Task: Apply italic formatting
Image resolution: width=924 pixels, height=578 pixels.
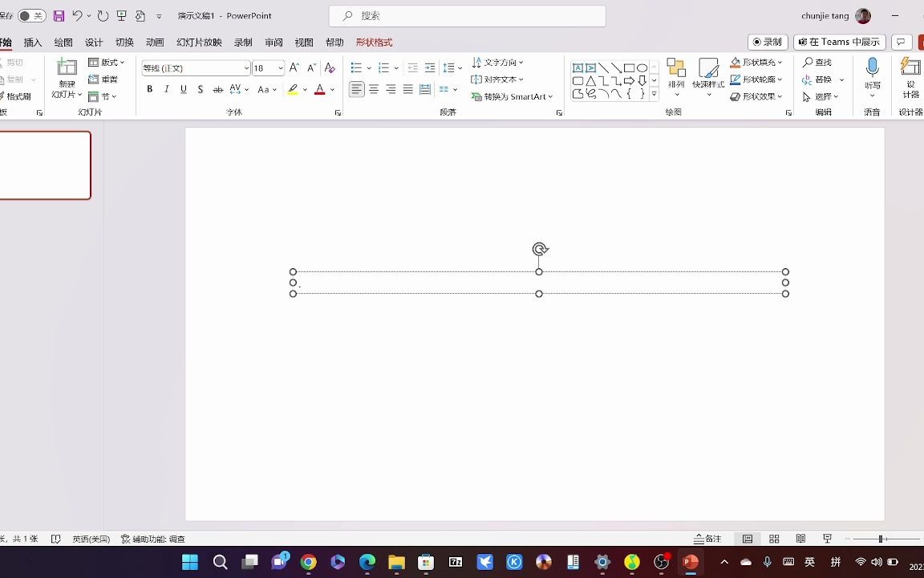Action: [x=166, y=89]
